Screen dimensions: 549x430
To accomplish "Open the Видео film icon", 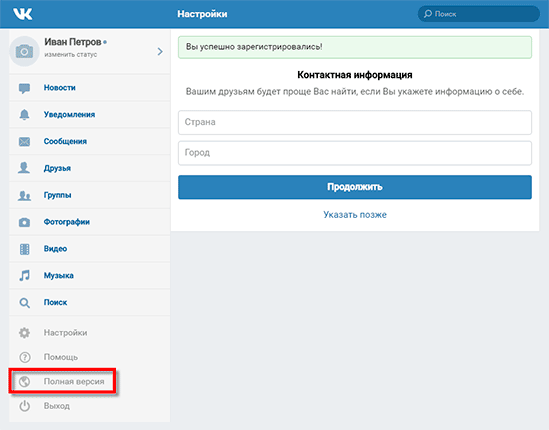I will tap(24, 249).
